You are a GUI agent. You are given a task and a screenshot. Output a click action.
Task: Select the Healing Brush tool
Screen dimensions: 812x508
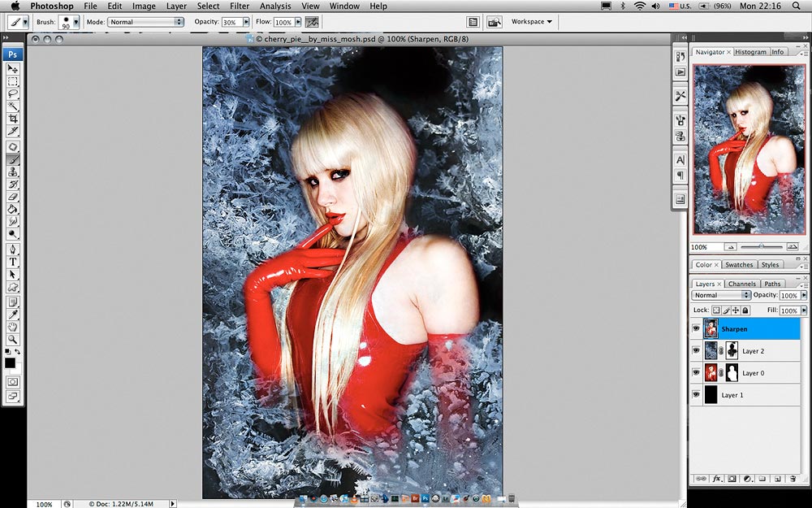[x=12, y=146]
